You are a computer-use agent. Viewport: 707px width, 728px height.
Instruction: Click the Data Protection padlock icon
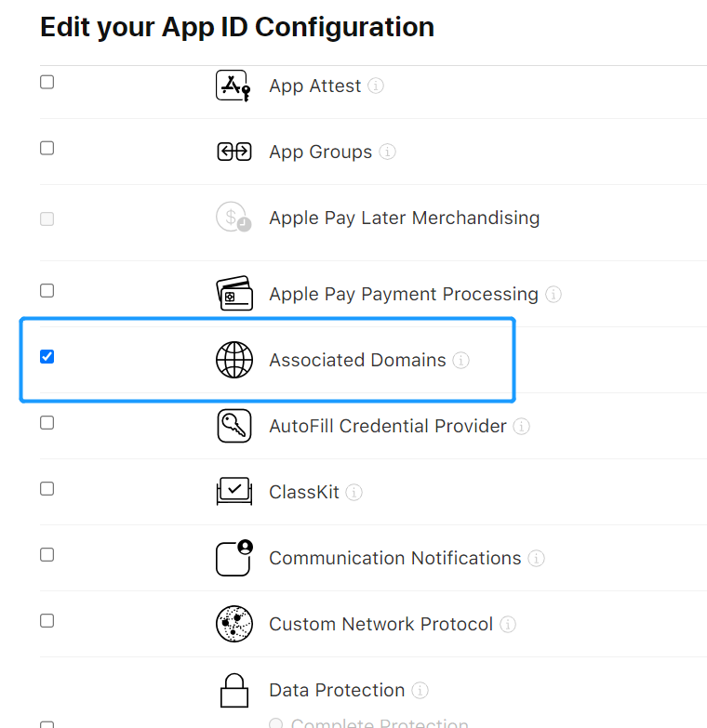234,691
